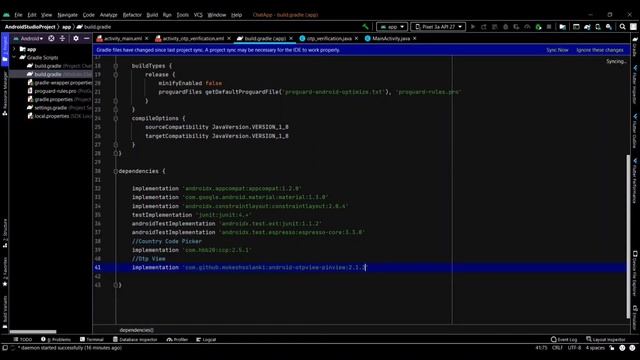Screen dimensions: 640x360
Task: Select local.properties in project tree
Action: click(60, 116)
